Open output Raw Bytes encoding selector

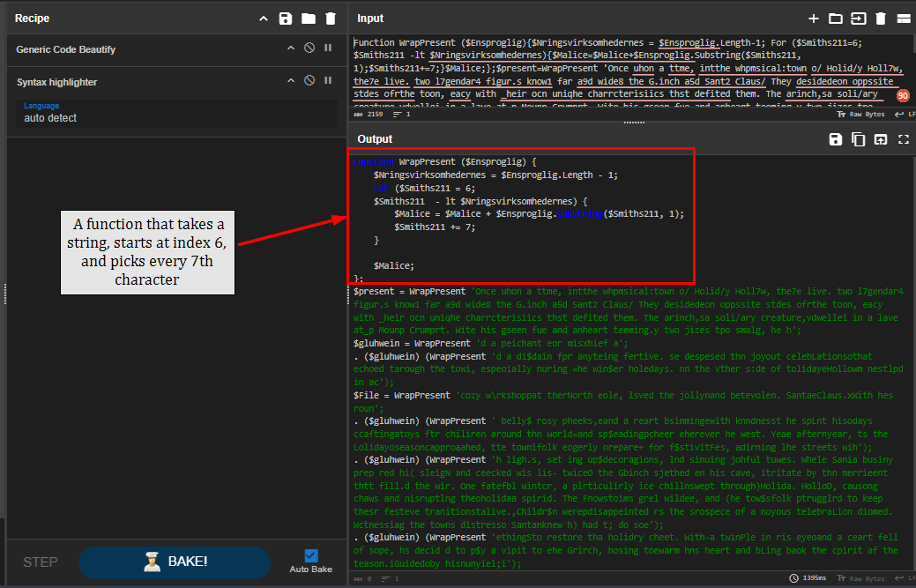pyautogui.click(x=860, y=578)
